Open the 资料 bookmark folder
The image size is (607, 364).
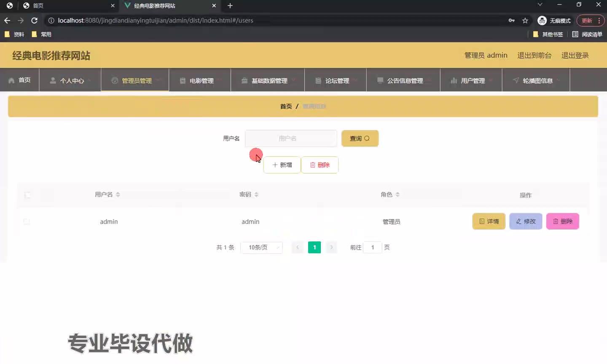[14, 34]
